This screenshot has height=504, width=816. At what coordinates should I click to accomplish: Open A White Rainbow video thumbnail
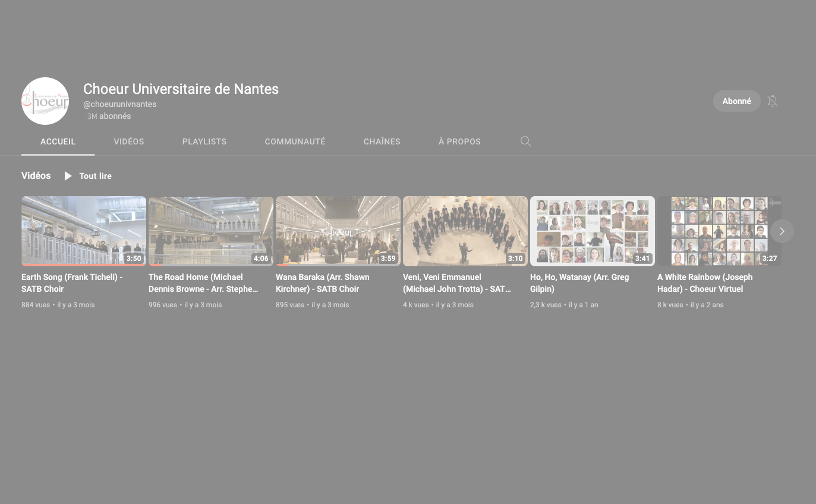(x=720, y=231)
